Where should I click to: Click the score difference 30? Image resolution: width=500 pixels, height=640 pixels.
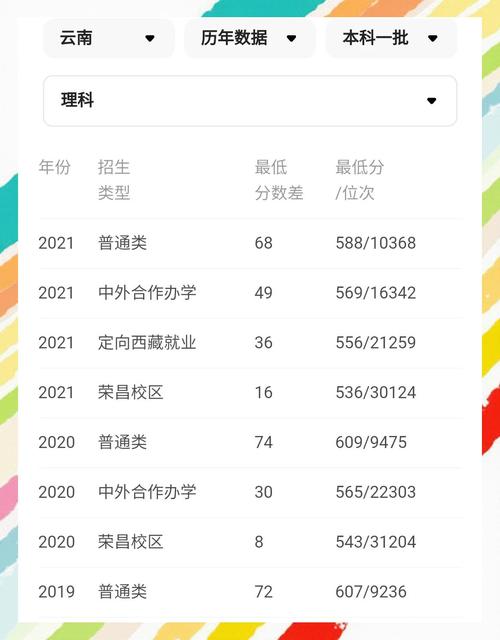[264, 492]
